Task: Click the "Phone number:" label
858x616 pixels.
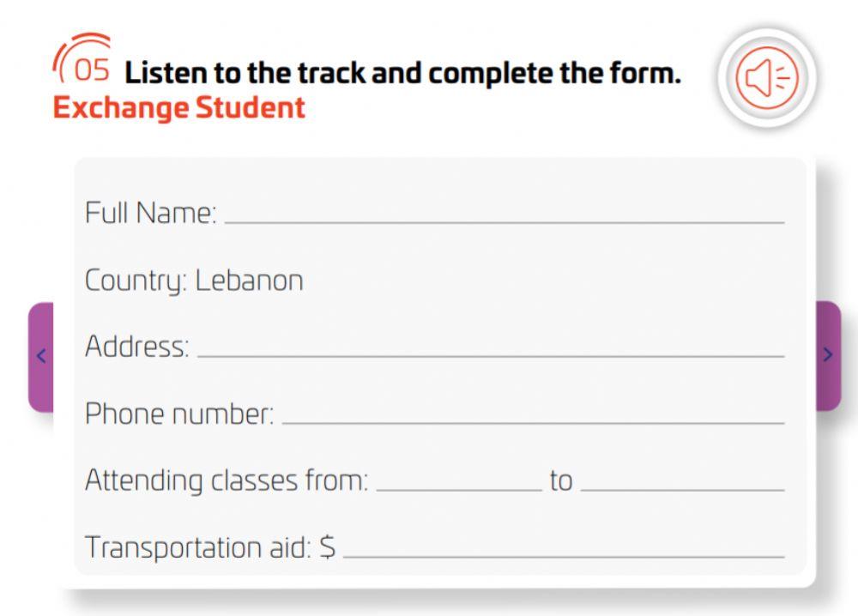Action: [x=179, y=414]
